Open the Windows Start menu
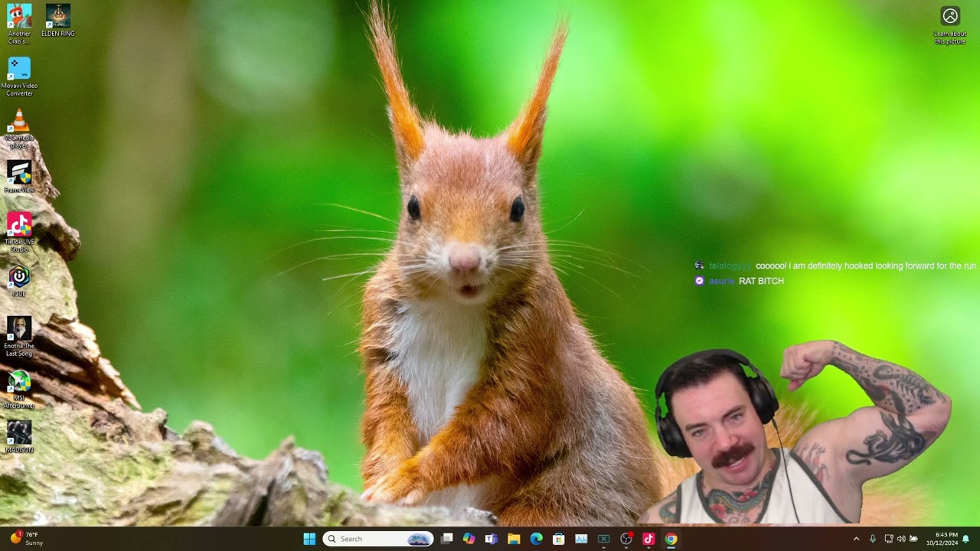The width and height of the screenshot is (980, 551). click(x=309, y=539)
